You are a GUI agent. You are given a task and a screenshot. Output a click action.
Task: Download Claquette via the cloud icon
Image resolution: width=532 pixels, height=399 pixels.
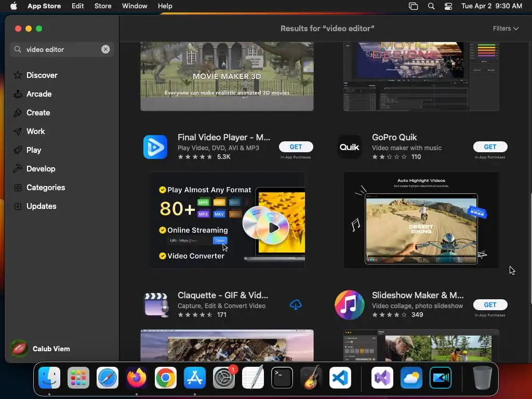coord(296,304)
